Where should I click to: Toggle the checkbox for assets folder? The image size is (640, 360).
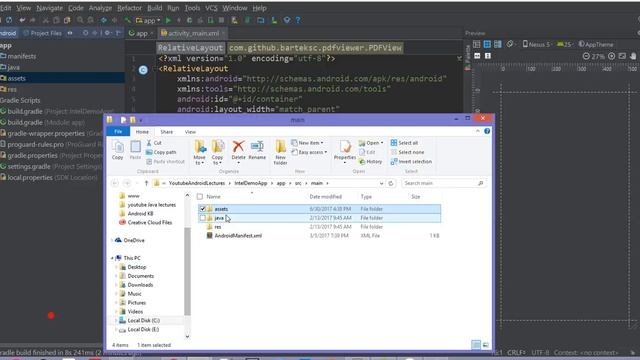[x=202, y=209]
